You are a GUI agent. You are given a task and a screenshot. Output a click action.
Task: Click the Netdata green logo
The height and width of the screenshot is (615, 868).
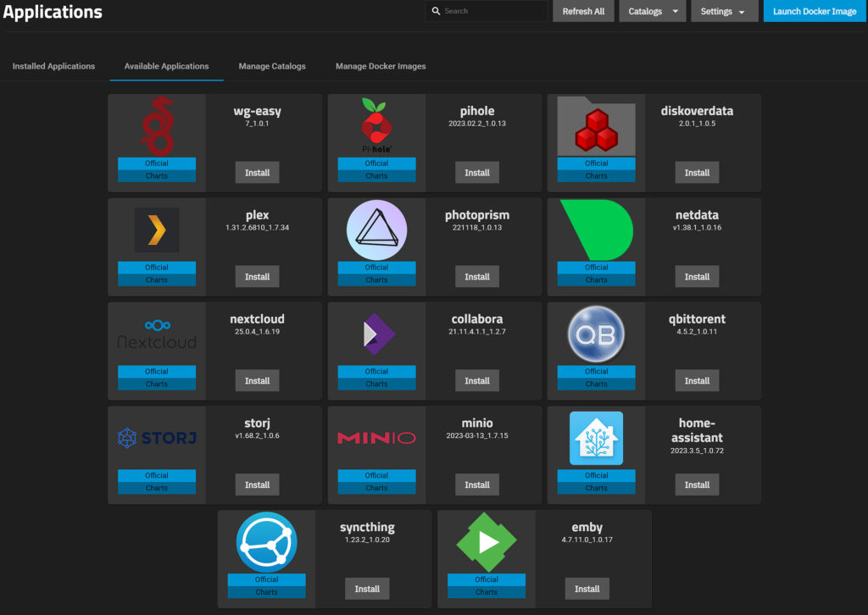click(x=596, y=230)
